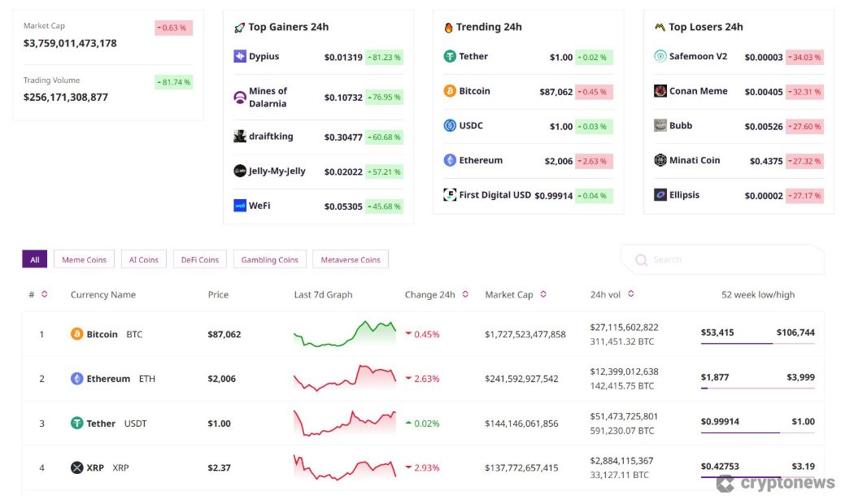This screenshot has width=841, height=504.
Task: Switch to the AI Coins tab
Action: tap(144, 259)
